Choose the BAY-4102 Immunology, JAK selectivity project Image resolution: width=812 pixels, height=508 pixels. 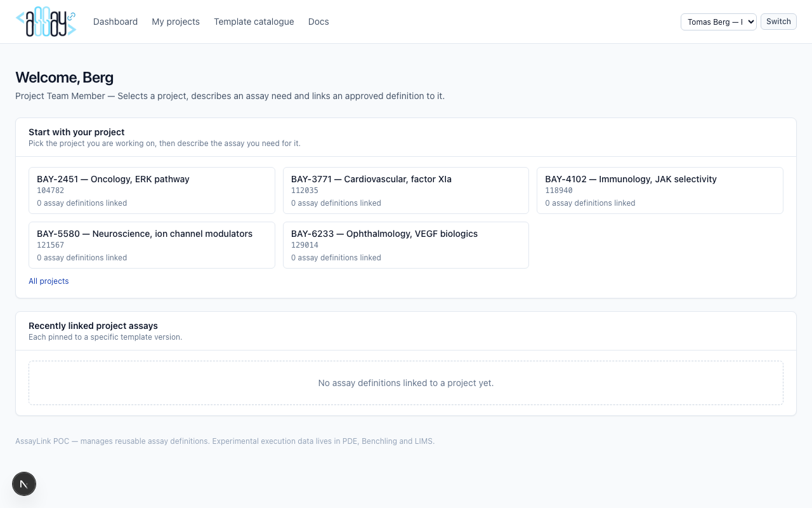click(x=660, y=190)
